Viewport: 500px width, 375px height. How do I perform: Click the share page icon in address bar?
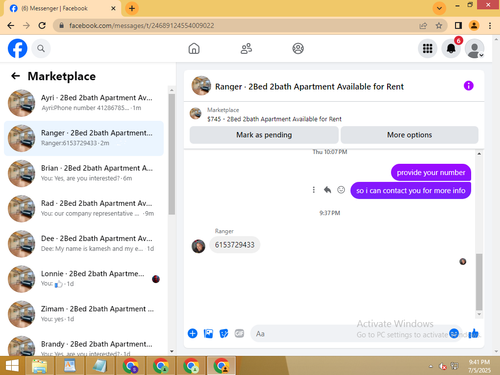pos(423,26)
